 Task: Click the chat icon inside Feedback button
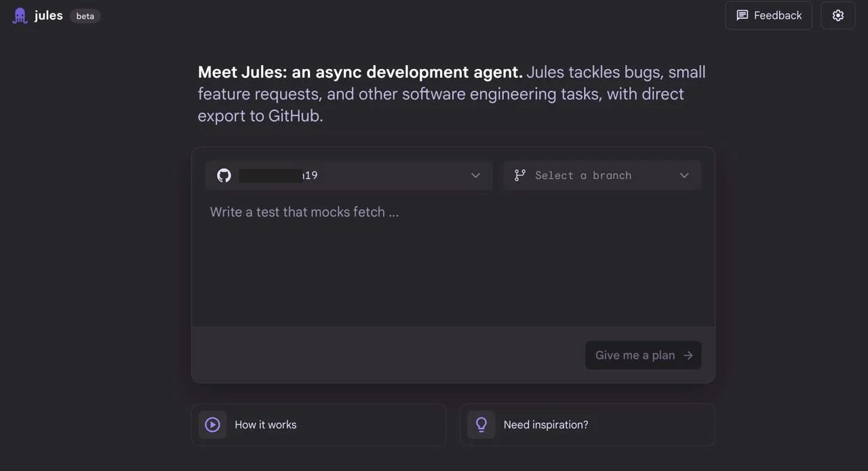tap(743, 16)
